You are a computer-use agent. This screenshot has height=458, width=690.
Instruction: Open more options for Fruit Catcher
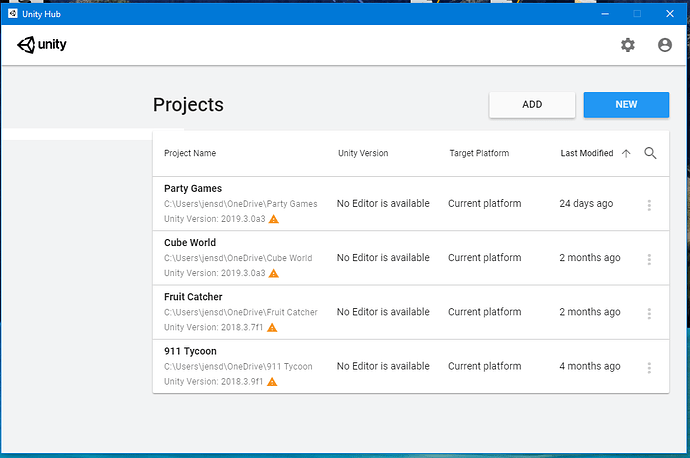tap(649, 313)
